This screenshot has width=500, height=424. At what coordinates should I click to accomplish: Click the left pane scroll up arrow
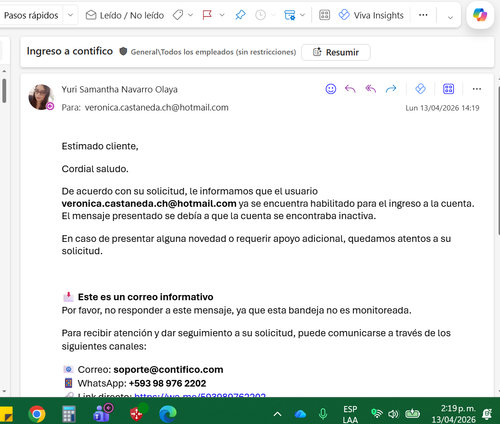pos(4,71)
